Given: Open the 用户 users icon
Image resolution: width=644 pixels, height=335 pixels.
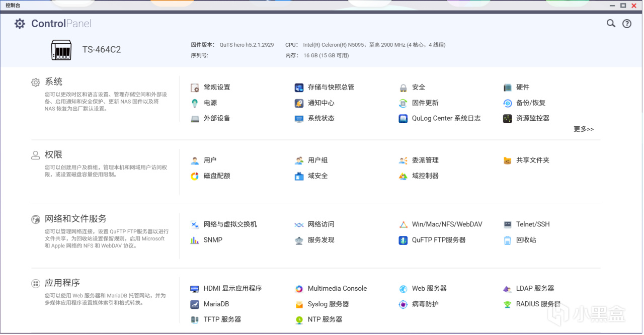Looking at the screenshot, I should pyautogui.click(x=195, y=160).
